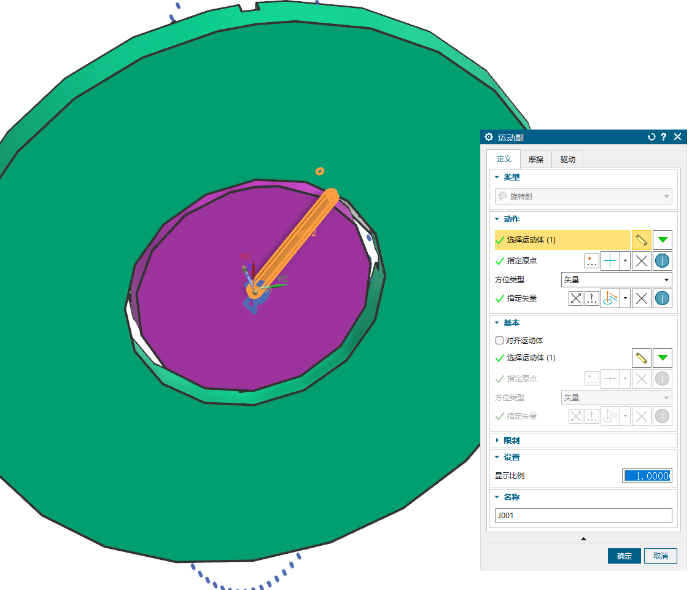This screenshot has height=590, width=700.
Task: Select the inferred point crosshair icon
Action: point(610,261)
